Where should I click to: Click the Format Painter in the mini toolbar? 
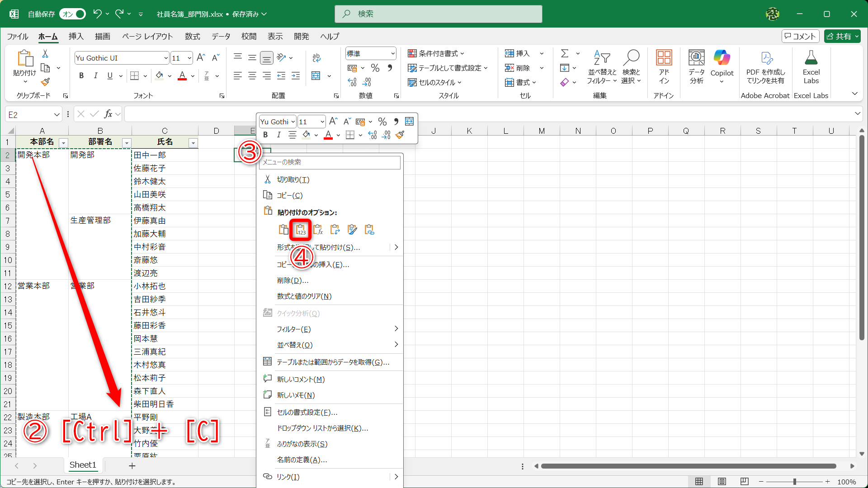400,135
